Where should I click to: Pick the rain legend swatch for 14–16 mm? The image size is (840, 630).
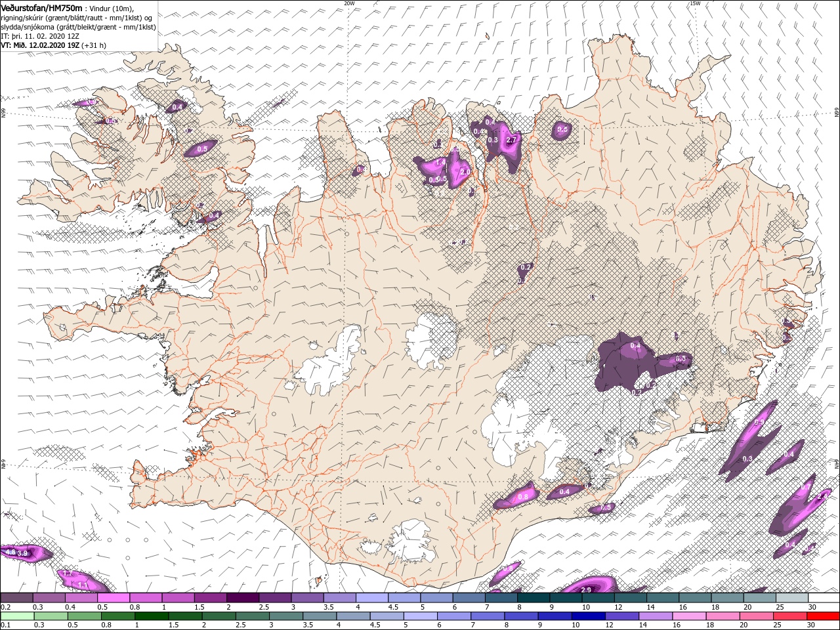pos(654,616)
